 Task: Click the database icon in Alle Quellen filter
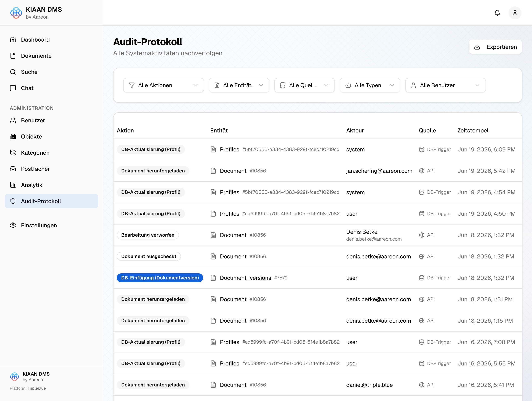coord(283,85)
